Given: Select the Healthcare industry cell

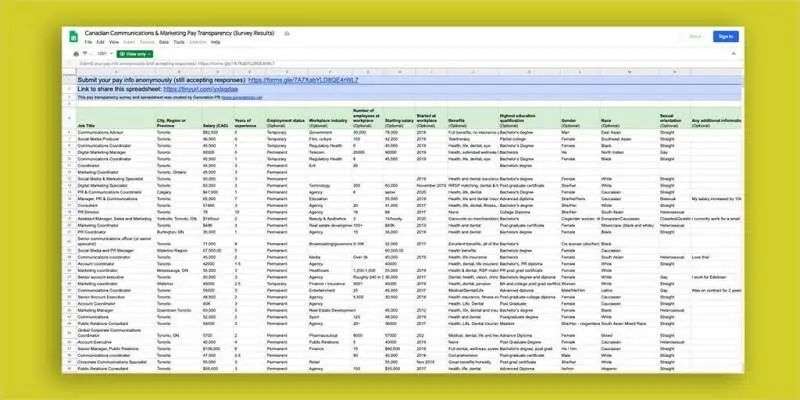Looking at the screenshot, I should [x=330, y=270].
